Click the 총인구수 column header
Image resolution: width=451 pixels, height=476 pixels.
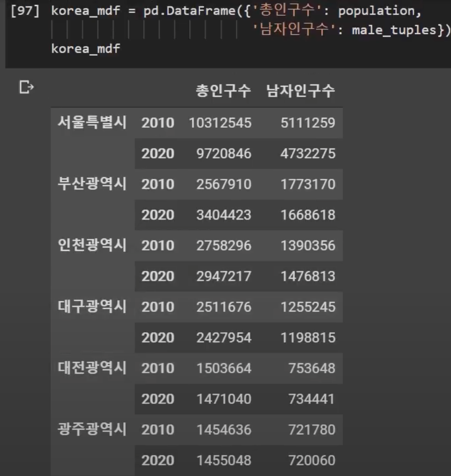coord(223,91)
